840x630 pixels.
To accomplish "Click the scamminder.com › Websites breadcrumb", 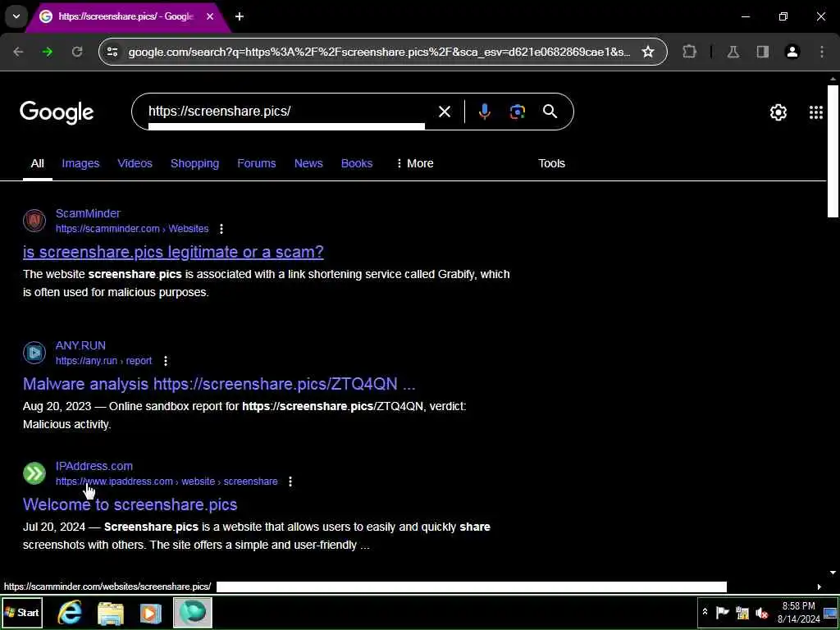I will tap(132, 229).
